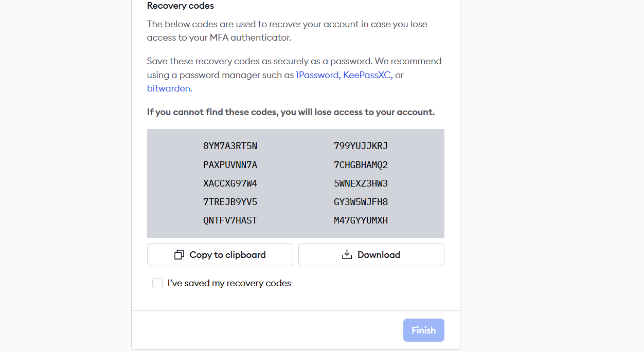
Task: Open the KeePassXC link
Action: [368, 75]
